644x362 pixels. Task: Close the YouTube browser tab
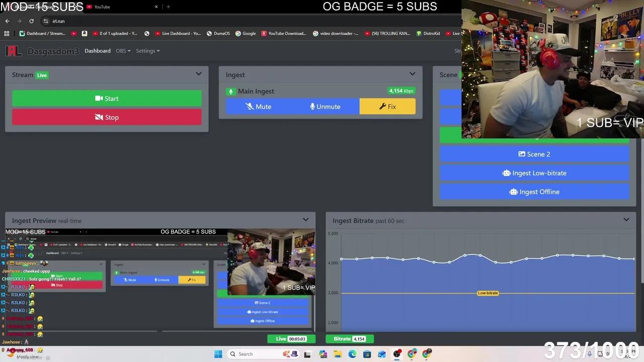pyautogui.click(x=156, y=7)
